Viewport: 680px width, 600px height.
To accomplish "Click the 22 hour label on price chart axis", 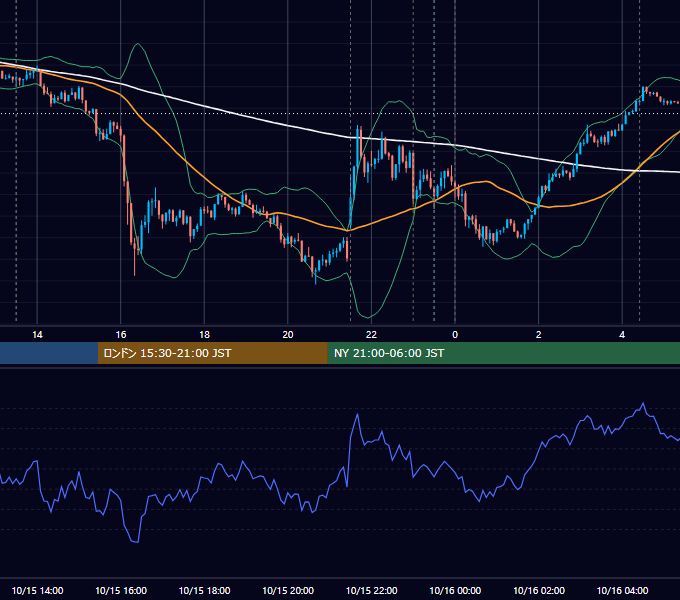I will pyautogui.click(x=371, y=335).
